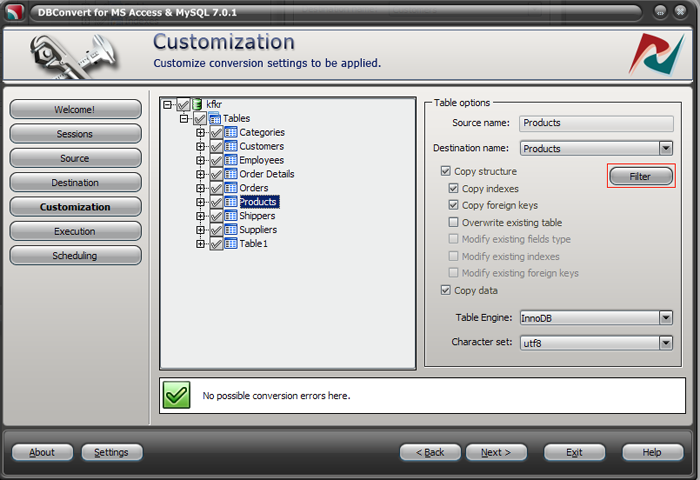Switch to the Source step
The height and width of the screenshot is (480, 700).
point(75,158)
